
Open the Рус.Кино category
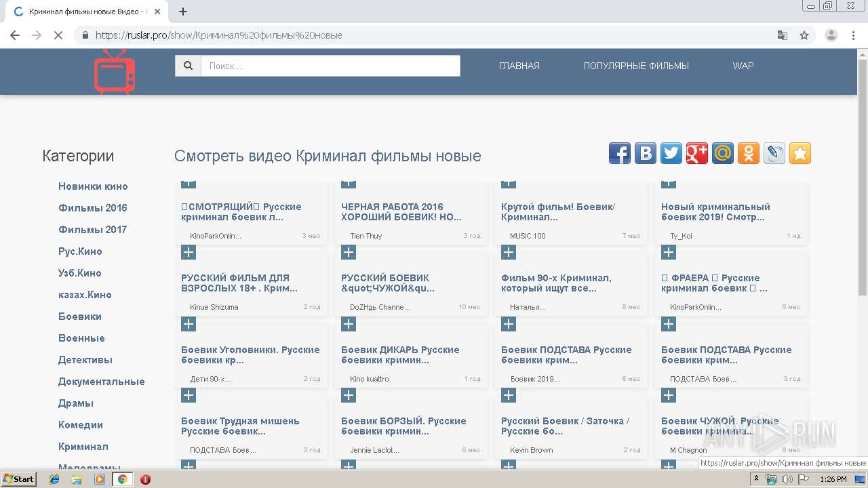tap(80, 251)
